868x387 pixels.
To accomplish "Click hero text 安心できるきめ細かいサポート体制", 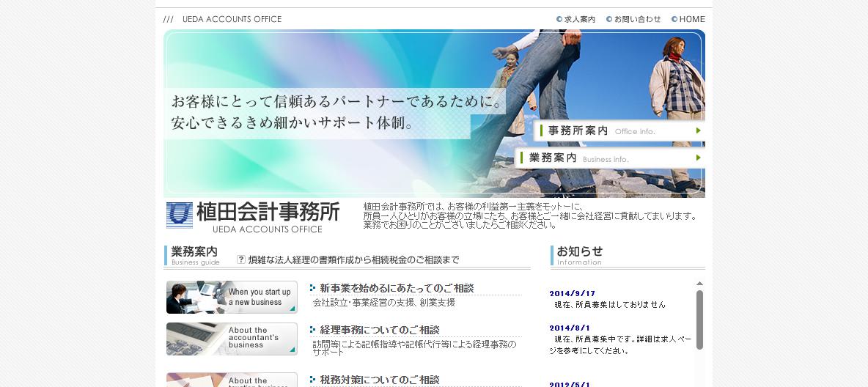I will pyautogui.click(x=293, y=123).
